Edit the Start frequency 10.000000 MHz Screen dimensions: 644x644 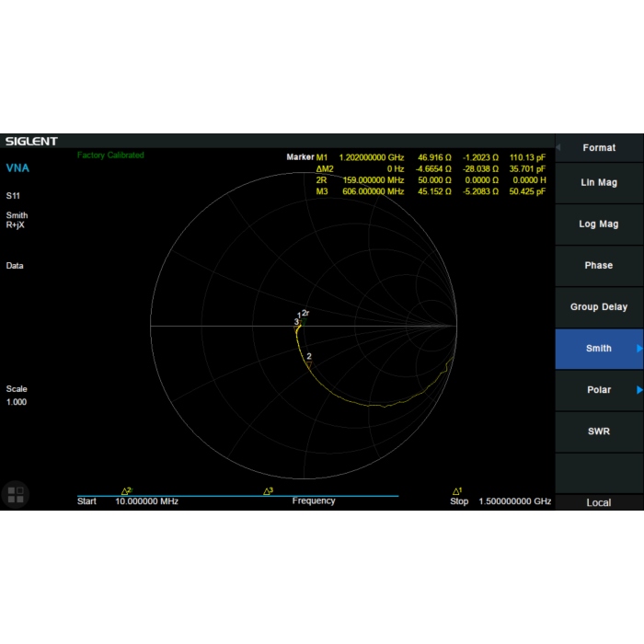(146, 501)
